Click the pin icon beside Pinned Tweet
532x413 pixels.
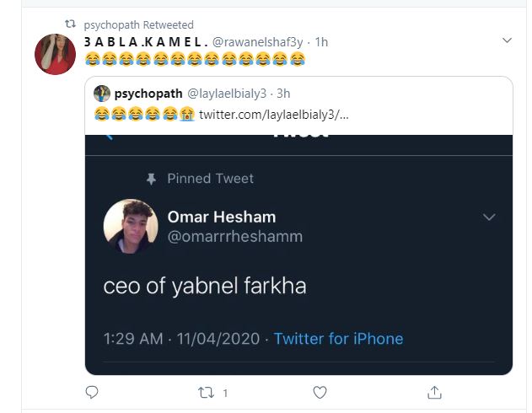[x=151, y=179]
